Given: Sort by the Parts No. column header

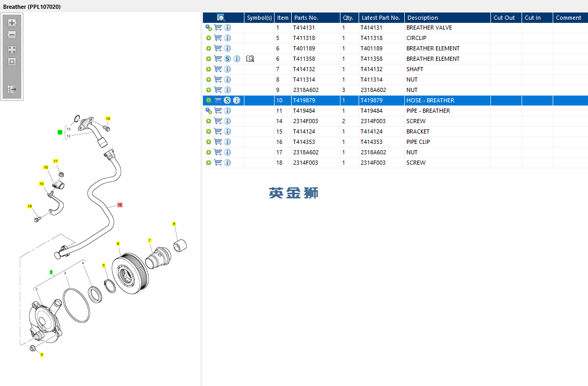Looking at the screenshot, I should pos(316,18).
